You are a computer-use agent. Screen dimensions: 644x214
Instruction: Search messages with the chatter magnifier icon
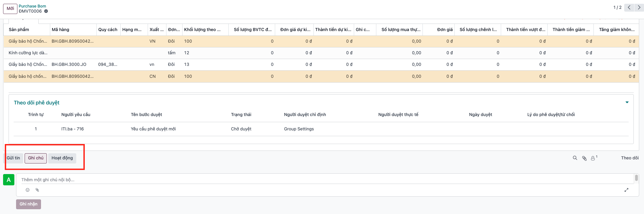[575, 158]
